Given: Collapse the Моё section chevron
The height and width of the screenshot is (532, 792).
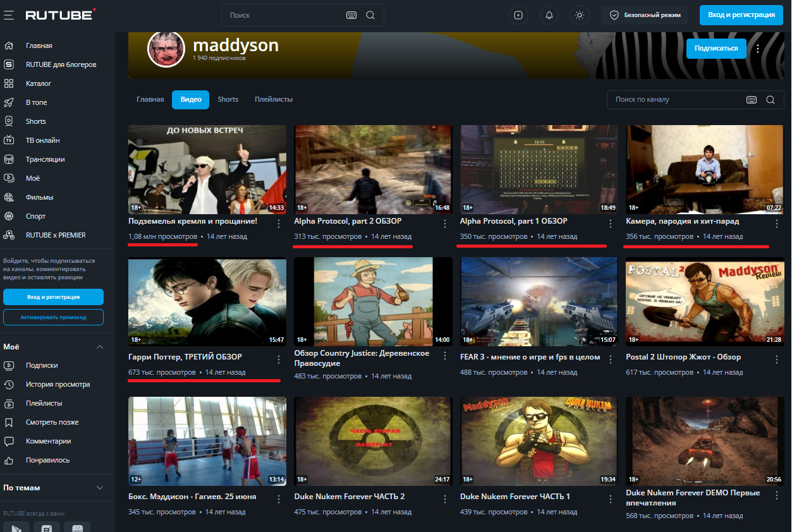Looking at the screenshot, I should coord(99,347).
